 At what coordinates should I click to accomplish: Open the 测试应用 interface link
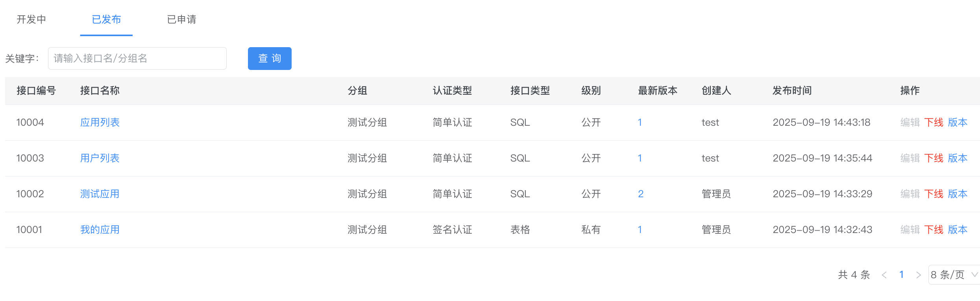[100, 194]
